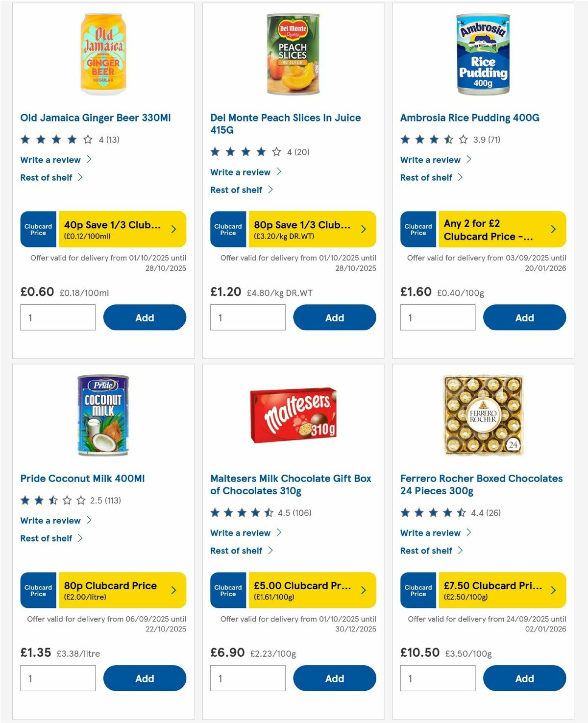Add Pride Coconut Milk to the basket
This screenshot has height=723, width=588.
(x=145, y=678)
